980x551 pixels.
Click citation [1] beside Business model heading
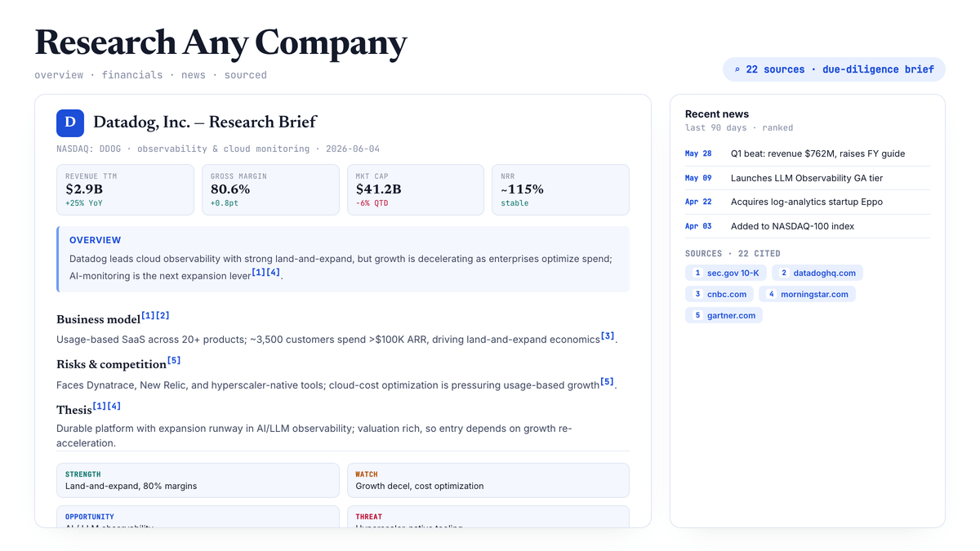(x=148, y=315)
